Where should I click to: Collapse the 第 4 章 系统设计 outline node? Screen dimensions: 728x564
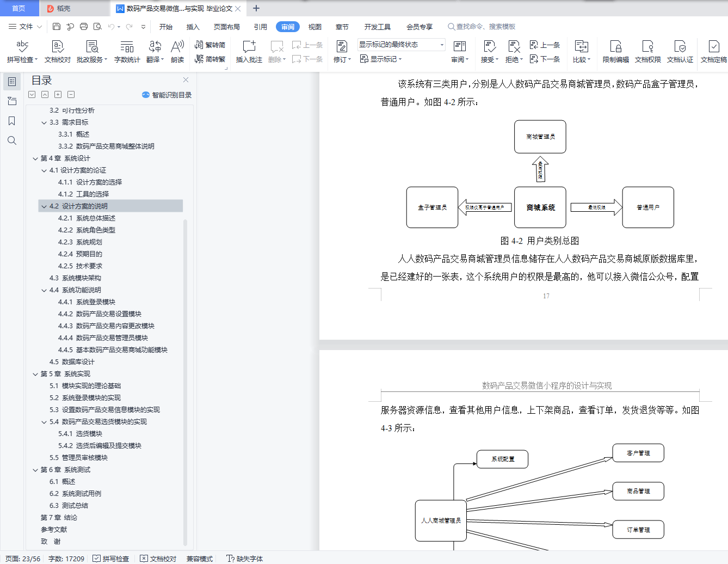[35, 158]
